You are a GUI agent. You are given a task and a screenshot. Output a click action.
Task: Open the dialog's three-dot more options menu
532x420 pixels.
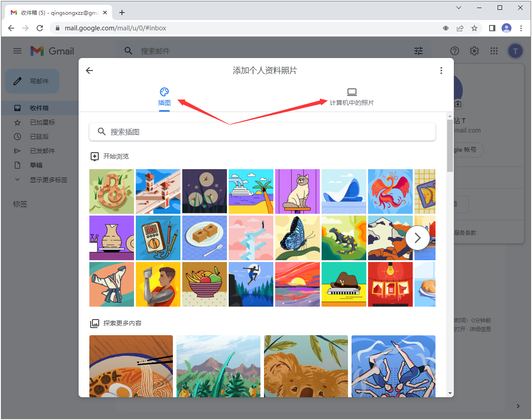441,71
